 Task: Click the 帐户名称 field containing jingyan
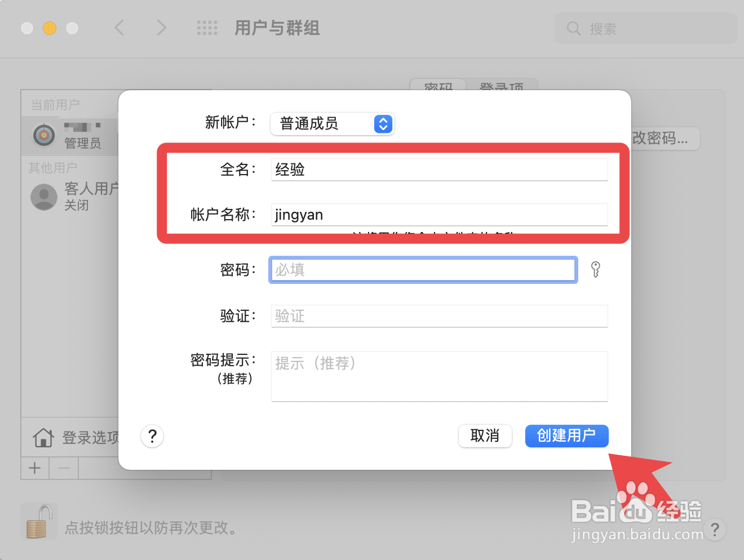[439, 215]
